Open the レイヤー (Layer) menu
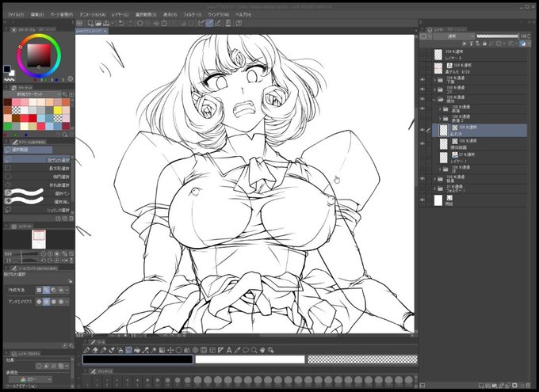Image resolution: width=539 pixels, height=392 pixels. (120, 15)
